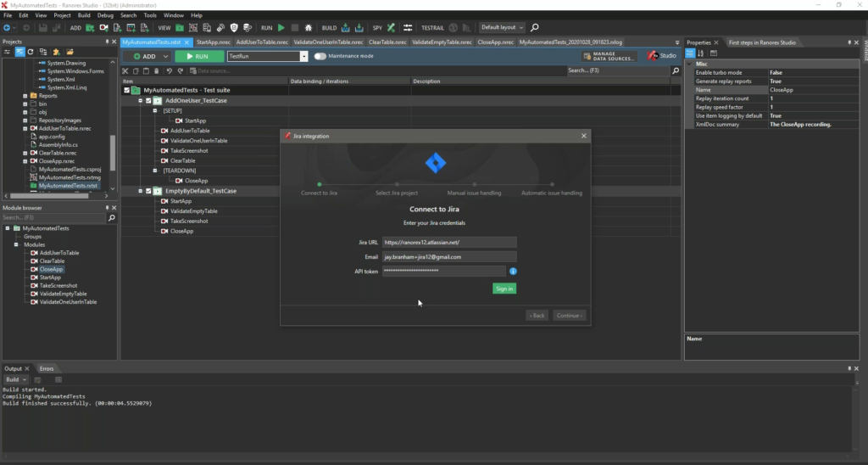Close the Jira integration dialog
The width and height of the screenshot is (868, 465).
click(x=583, y=136)
